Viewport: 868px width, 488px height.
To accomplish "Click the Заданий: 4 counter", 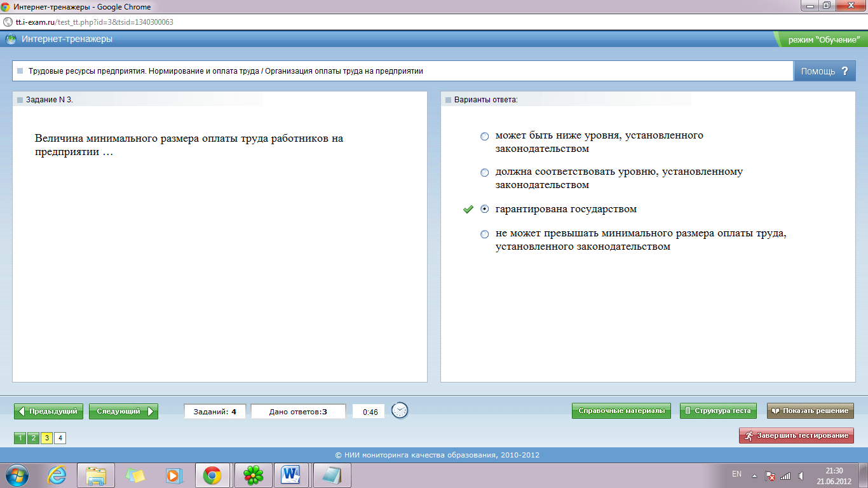I will pyautogui.click(x=216, y=412).
